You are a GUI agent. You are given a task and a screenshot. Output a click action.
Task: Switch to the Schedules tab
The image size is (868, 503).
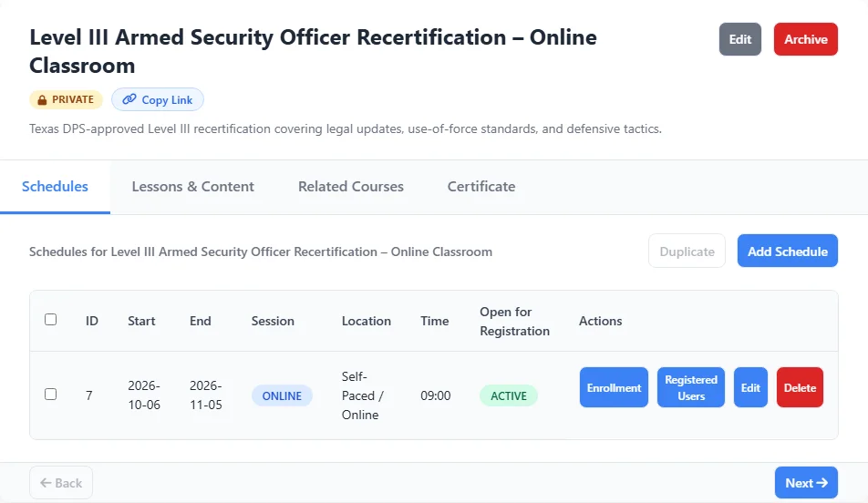[x=55, y=187]
